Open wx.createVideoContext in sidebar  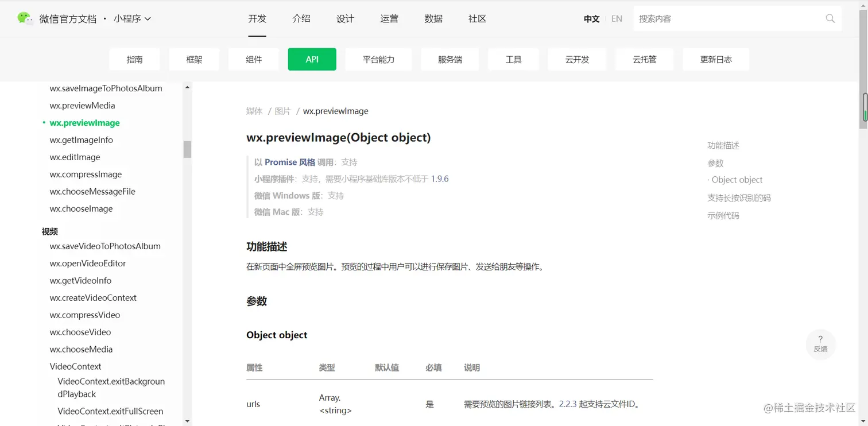click(93, 298)
